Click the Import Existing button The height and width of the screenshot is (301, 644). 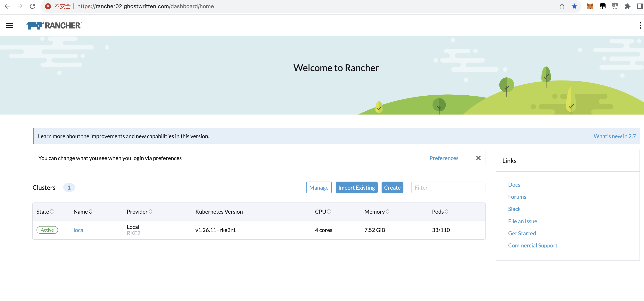[356, 187]
